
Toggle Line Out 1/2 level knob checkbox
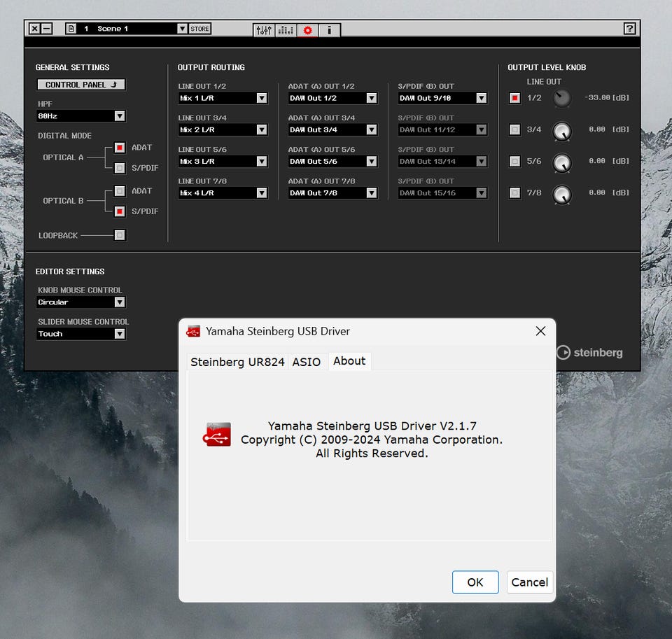515,98
